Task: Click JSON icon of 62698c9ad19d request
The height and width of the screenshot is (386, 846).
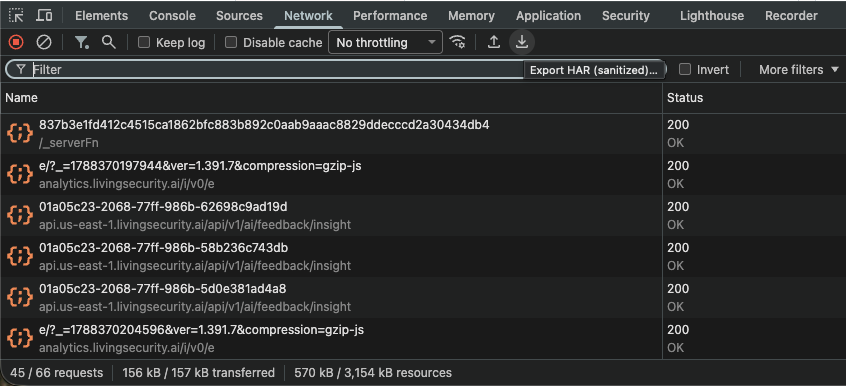Action: (19, 215)
